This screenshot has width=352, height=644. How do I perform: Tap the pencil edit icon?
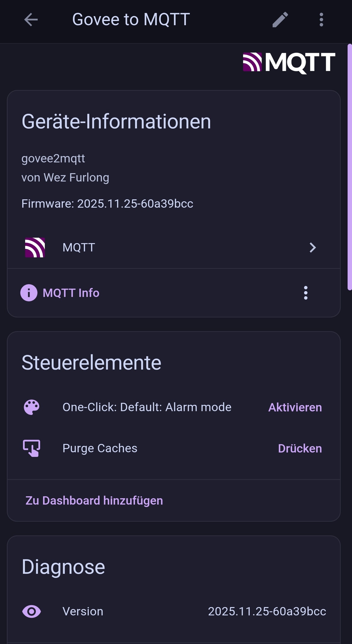click(x=280, y=20)
